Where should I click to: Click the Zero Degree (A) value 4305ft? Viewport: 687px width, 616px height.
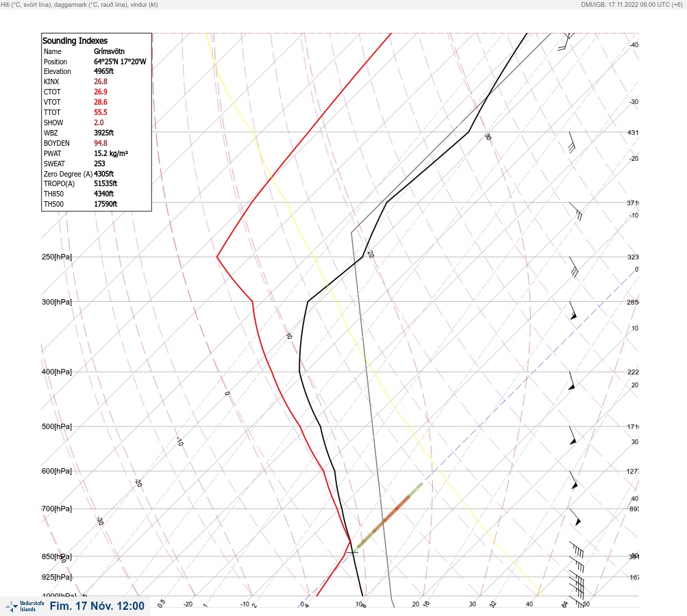tap(104, 174)
